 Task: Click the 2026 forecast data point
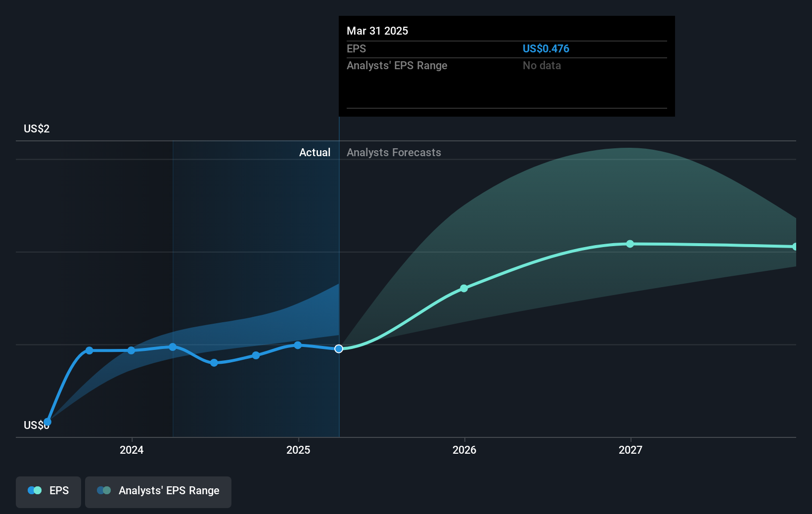coord(464,288)
